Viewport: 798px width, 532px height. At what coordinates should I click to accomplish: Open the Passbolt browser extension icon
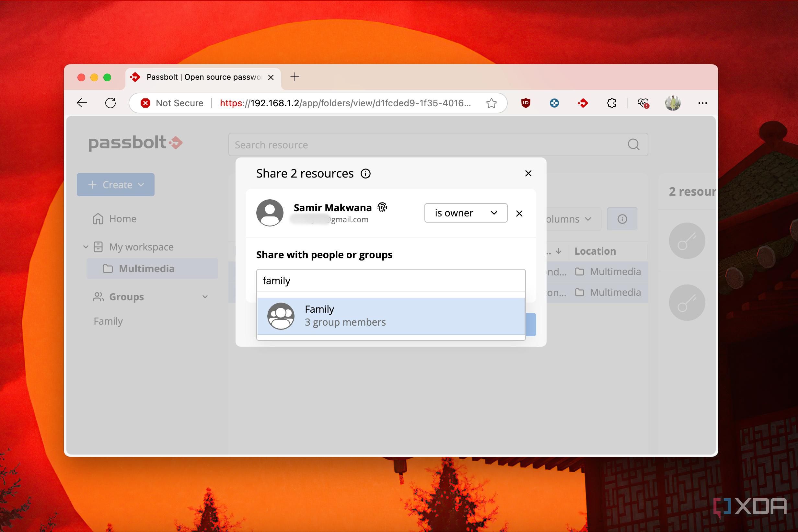tap(583, 103)
